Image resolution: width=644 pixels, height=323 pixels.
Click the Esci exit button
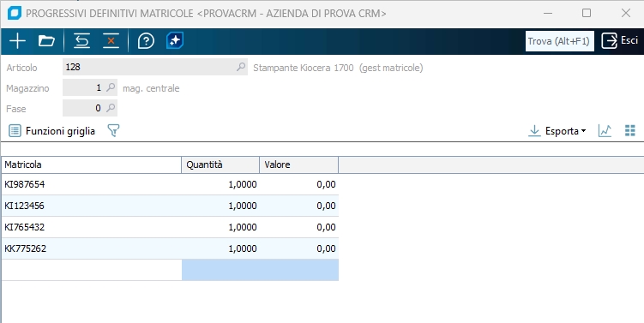click(620, 40)
